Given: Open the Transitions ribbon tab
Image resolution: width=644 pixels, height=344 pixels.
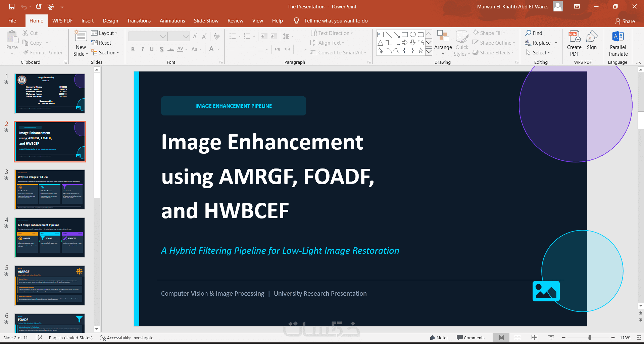Looking at the screenshot, I should 139,21.
